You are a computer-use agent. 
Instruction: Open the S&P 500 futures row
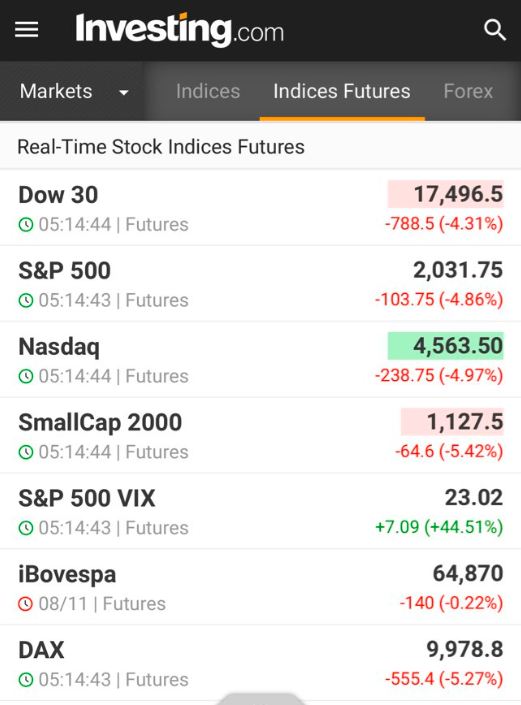point(261,284)
